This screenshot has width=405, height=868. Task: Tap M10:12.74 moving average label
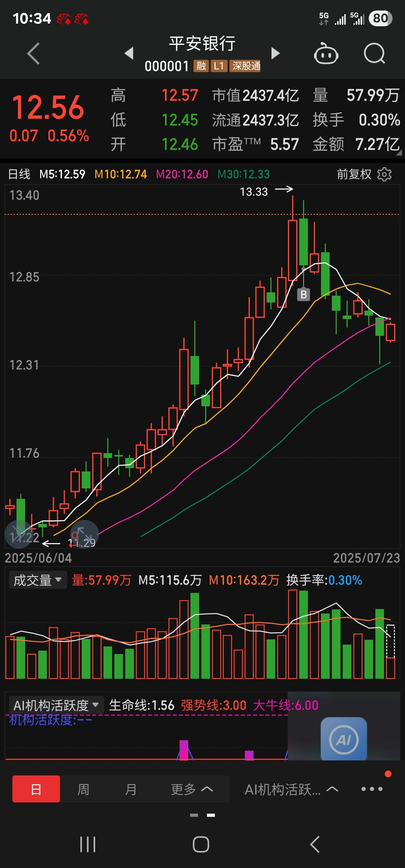pos(121,174)
